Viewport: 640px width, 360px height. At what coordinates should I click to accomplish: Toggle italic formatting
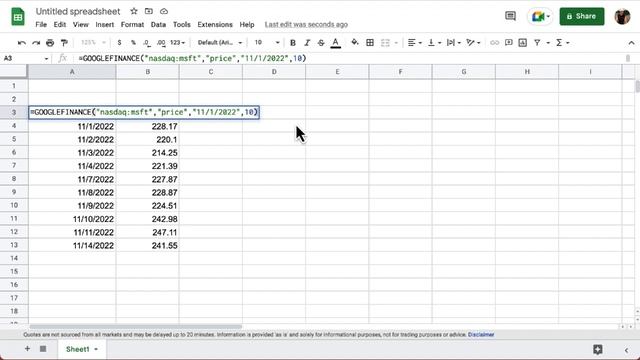pyautogui.click(x=307, y=42)
